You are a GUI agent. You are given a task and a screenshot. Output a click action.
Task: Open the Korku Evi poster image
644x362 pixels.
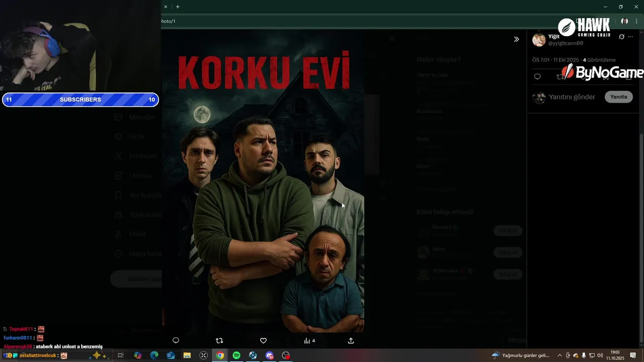(x=263, y=181)
